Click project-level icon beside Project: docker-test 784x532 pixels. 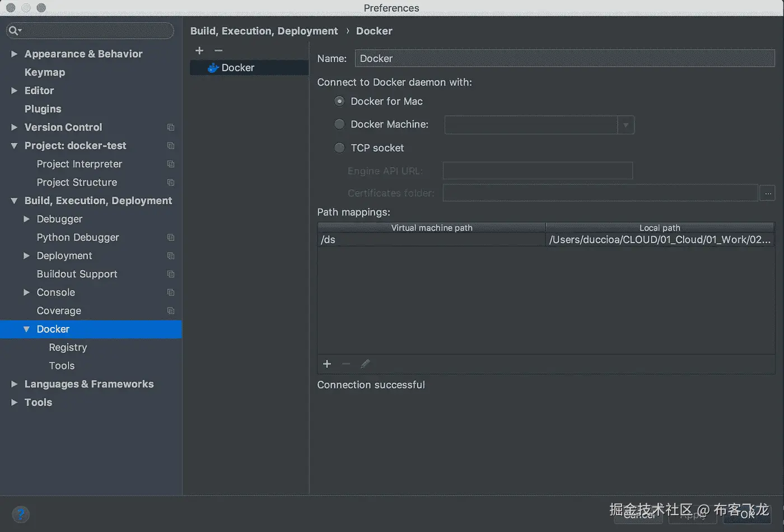(x=171, y=146)
